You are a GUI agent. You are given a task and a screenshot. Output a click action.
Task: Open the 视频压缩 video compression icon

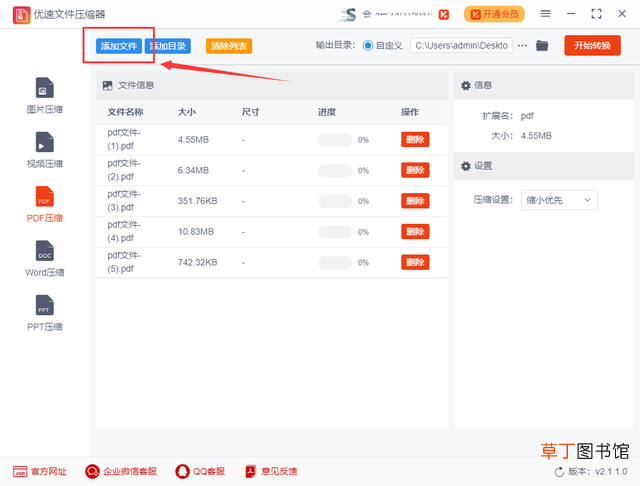tap(44, 142)
